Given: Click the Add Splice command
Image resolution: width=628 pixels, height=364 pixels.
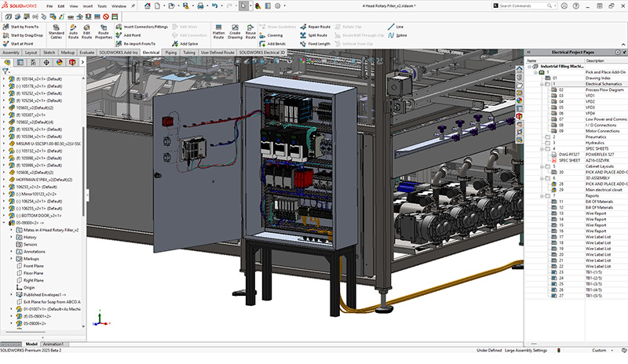Looking at the screenshot, I should [185, 44].
